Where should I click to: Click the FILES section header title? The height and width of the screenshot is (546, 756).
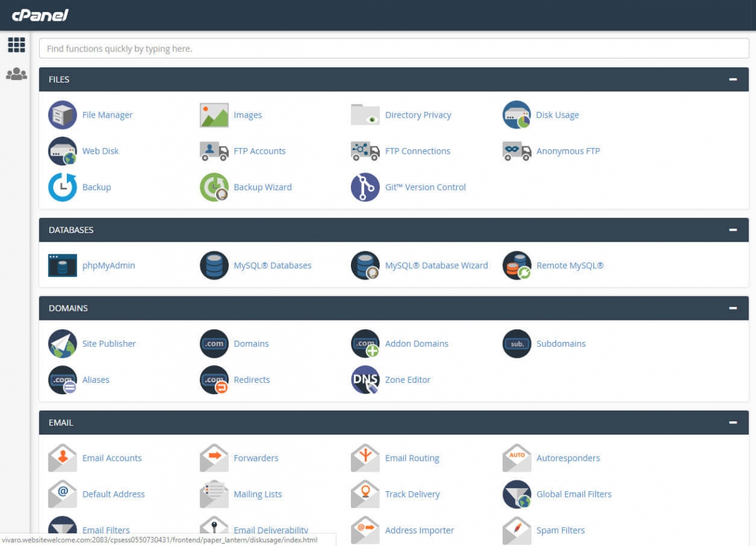(59, 79)
